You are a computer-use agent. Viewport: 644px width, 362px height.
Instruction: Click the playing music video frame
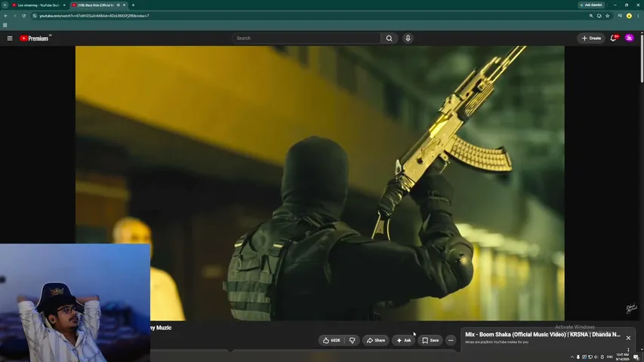(x=319, y=183)
